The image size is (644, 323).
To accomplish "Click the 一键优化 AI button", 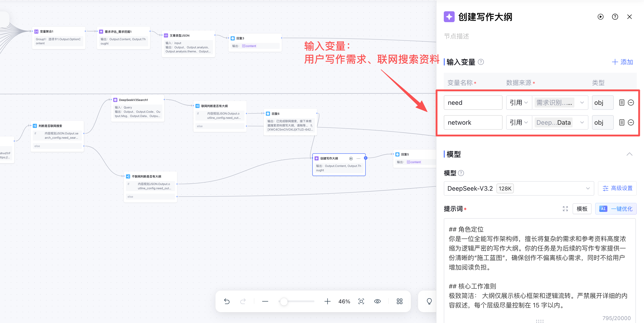I will 616,208.
